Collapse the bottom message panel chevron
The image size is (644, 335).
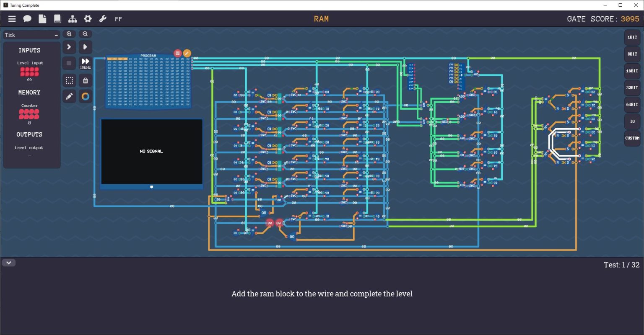coord(9,263)
